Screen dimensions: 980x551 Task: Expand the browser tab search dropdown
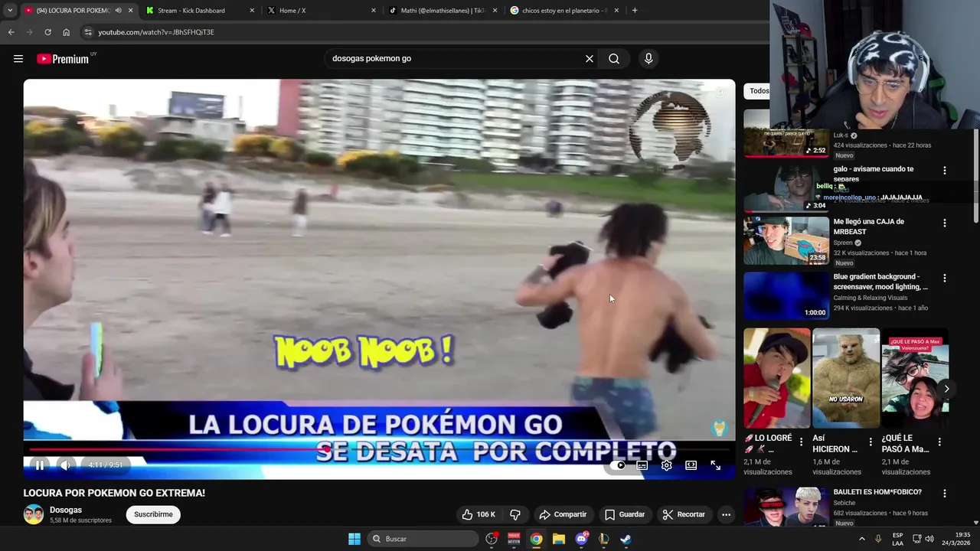click(10, 11)
